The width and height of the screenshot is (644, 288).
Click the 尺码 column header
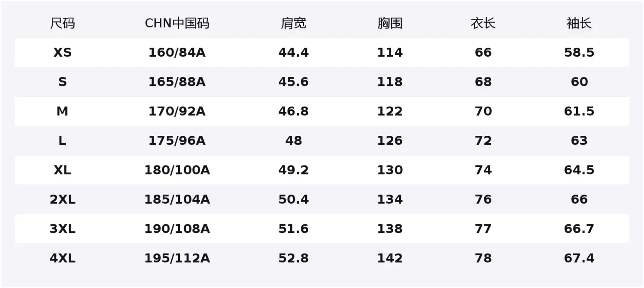(63, 23)
